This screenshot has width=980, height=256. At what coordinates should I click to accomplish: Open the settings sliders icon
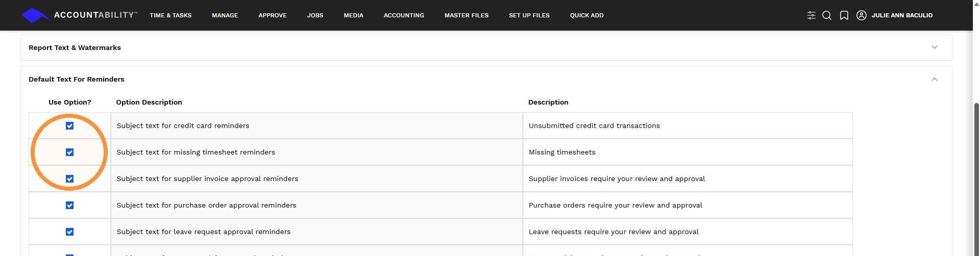pyautogui.click(x=811, y=15)
